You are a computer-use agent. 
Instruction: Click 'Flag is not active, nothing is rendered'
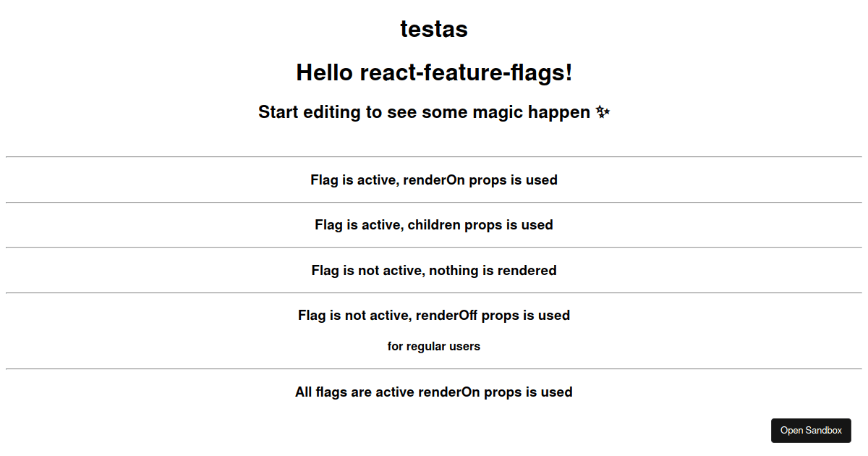434,270
